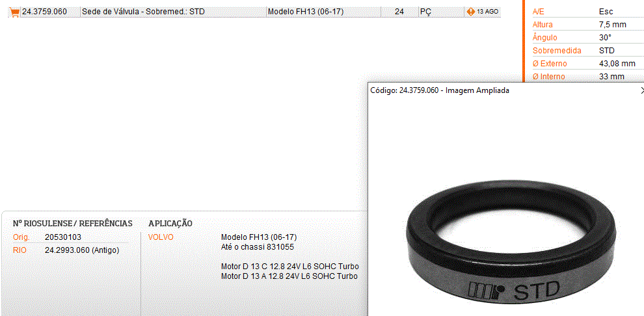Click the quantity 24 cell in row
Screen dimensions: 644x316
tap(399, 12)
